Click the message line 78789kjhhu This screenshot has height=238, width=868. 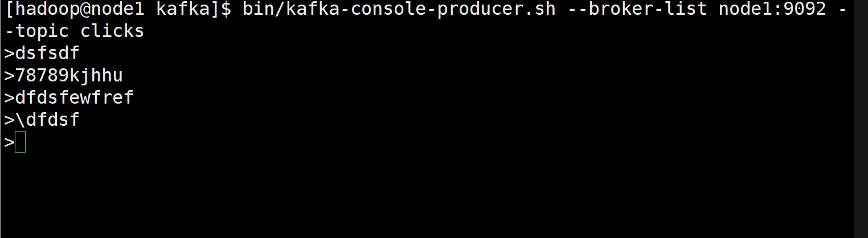[69, 76]
